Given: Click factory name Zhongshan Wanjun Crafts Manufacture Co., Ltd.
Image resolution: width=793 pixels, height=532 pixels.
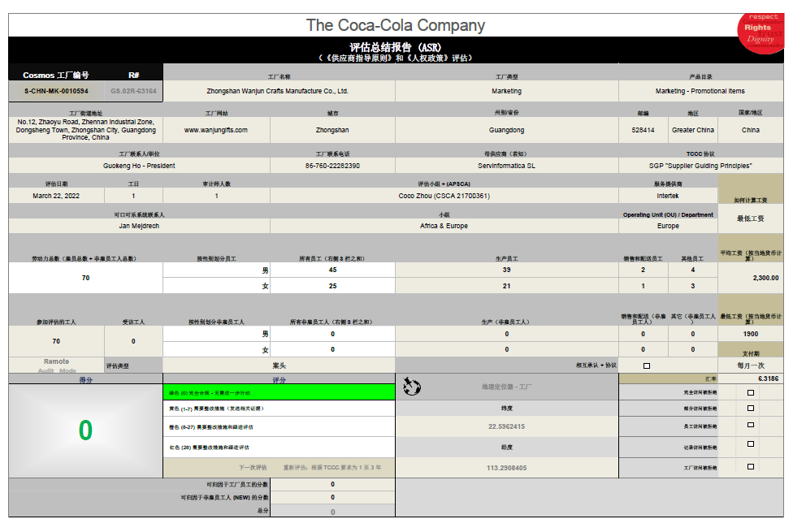Looking at the screenshot, I should click(279, 91).
